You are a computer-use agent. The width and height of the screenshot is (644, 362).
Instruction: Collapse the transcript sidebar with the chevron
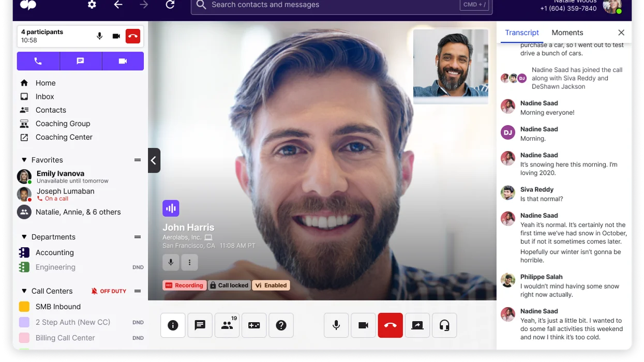click(154, 160)
